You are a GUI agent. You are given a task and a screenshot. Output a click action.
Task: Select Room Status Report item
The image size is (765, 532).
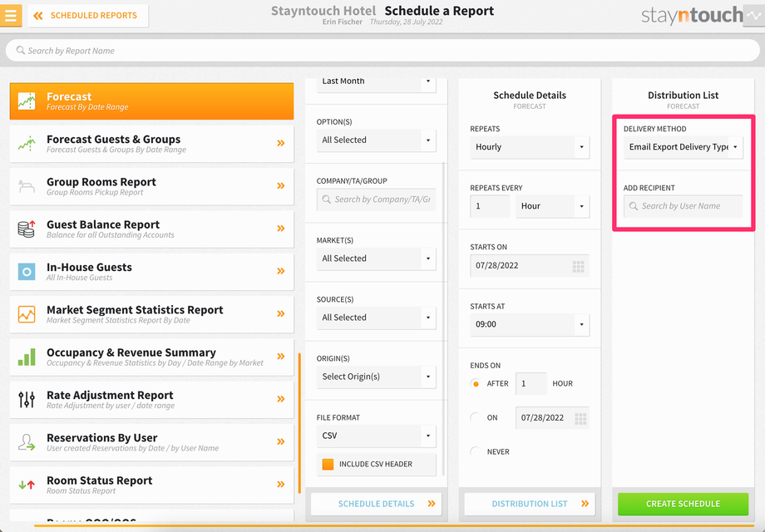point(151,485)
